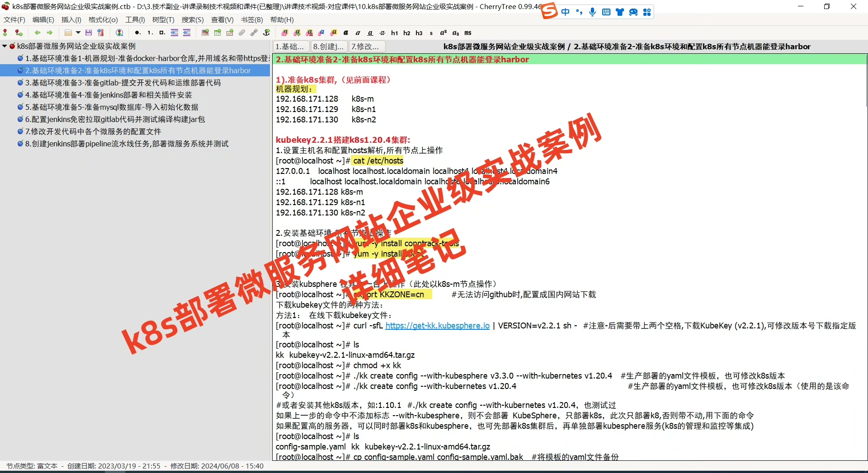Toggle strikethrough text formatting

pyautogui.click(x=382, y=33)
